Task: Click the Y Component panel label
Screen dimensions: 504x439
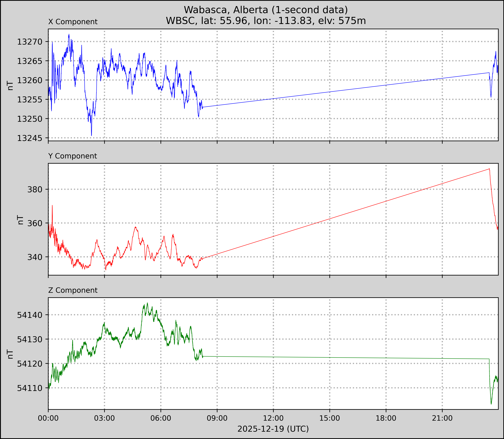Action: pyautogui.click(x=73, y=156)
